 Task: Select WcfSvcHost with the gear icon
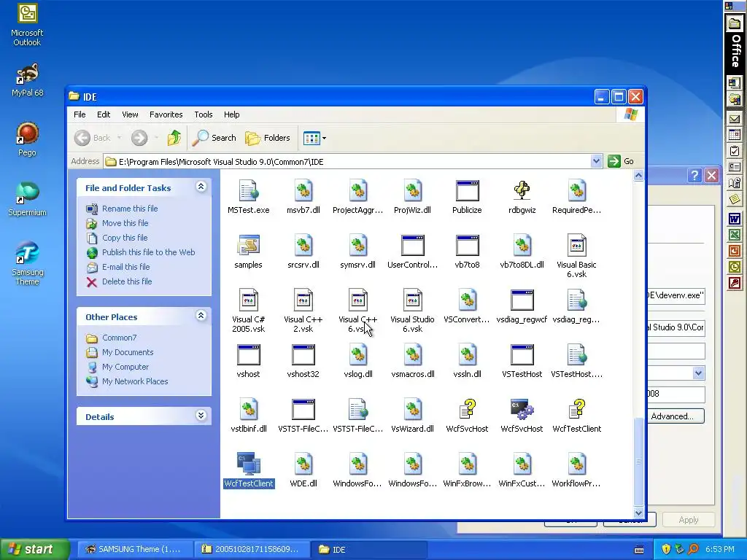(522, 410)
